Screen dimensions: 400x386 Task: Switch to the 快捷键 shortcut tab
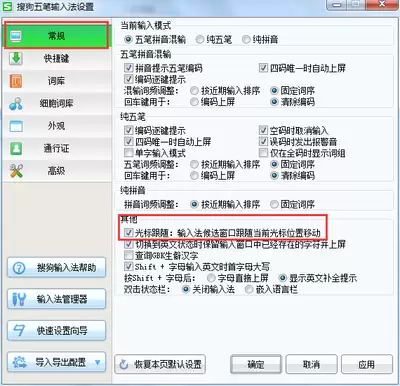(57, 58)
